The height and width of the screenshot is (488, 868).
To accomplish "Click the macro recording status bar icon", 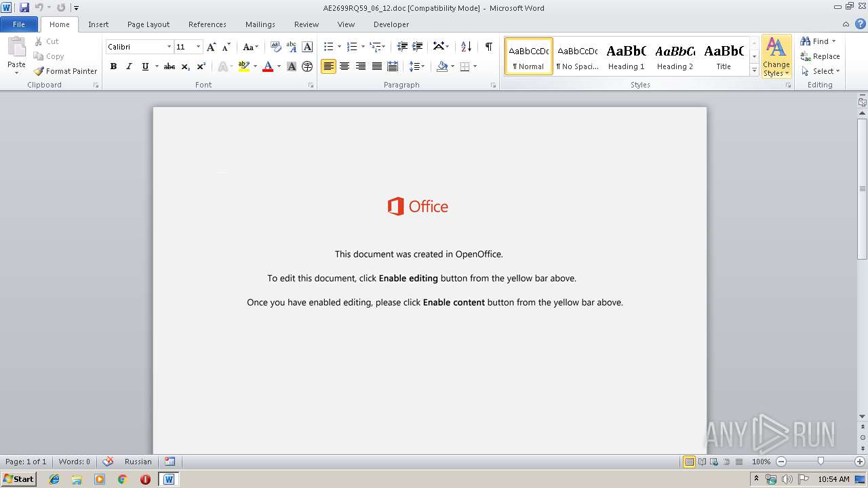I will point(170,462).
